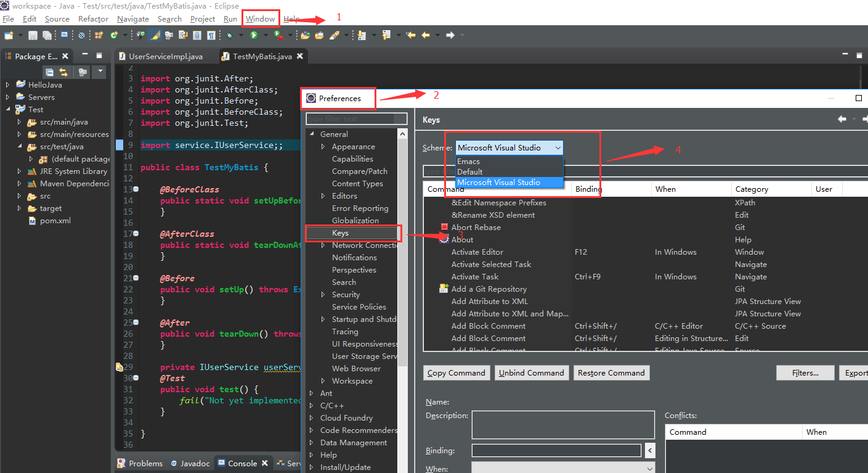Expand Appearance in Preferences tree
868x473 pixels.
323,146
